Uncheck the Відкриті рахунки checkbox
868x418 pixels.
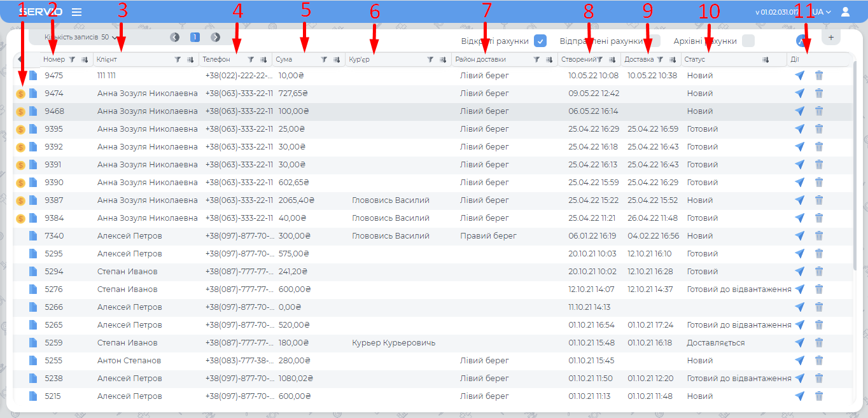(x=540, y=41)
